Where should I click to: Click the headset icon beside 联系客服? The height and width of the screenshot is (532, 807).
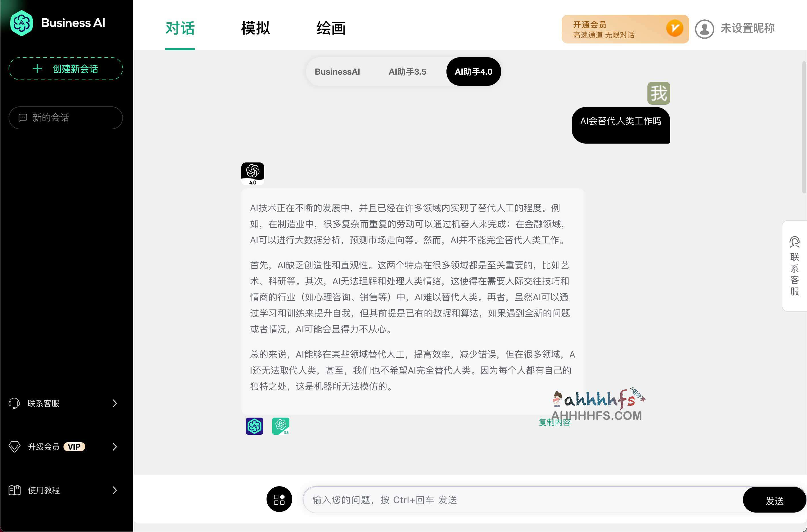tap(14, 403)
